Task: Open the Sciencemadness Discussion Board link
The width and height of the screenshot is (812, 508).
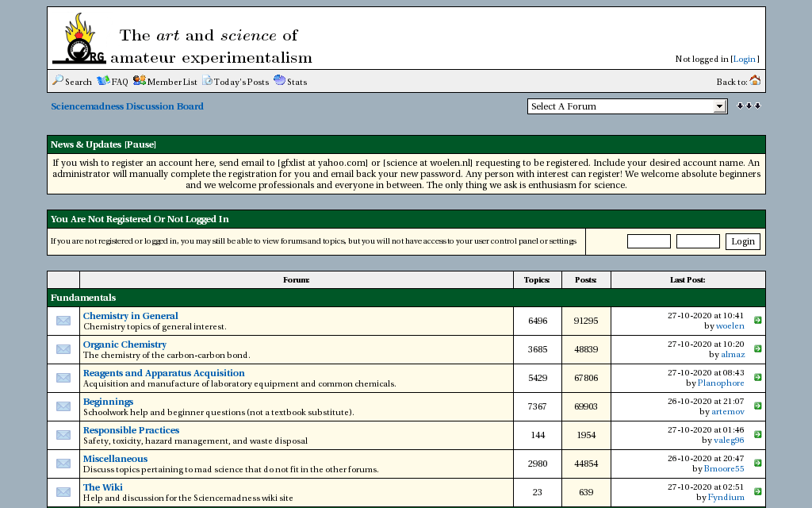Action: (x=127, y=106)
